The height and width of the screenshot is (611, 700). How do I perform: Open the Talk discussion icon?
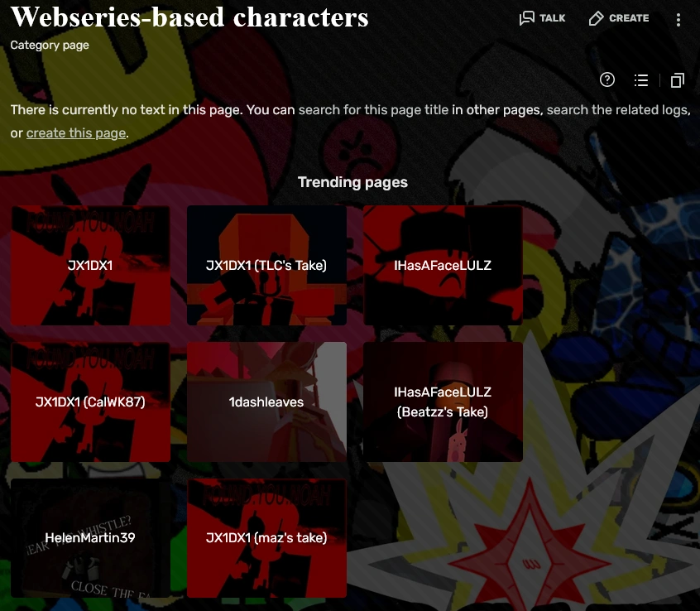click(x=527, y=18)
